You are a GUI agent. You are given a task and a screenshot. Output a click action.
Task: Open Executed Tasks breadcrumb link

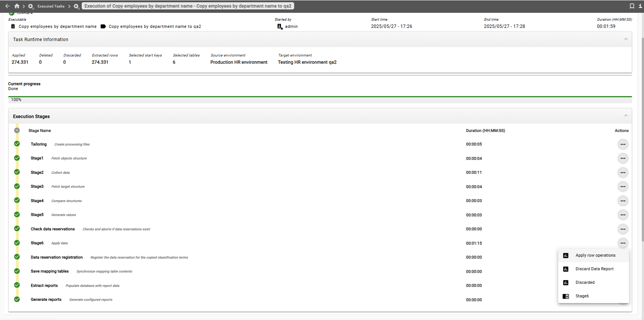(x=51, y=6)
